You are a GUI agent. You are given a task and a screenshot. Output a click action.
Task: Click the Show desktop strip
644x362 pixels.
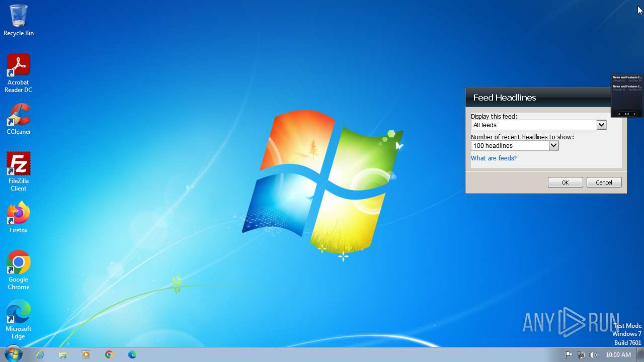point(640,354)
